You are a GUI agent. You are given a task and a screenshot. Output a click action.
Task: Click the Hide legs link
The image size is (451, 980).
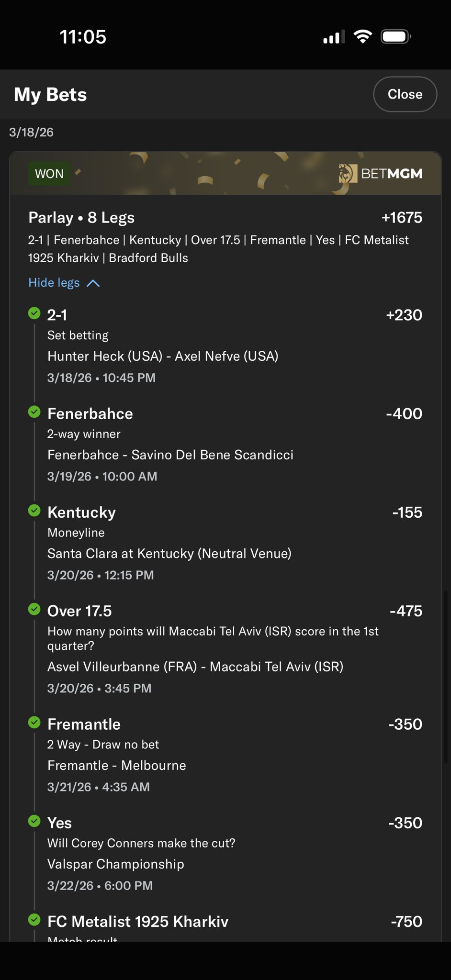pos(54,283)
